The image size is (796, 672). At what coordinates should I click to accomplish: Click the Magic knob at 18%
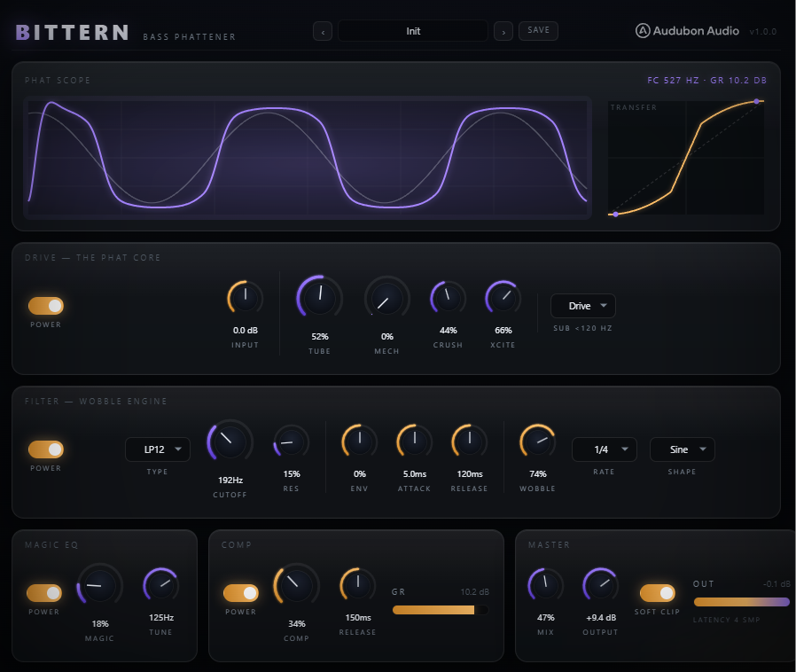pos(99,586)
